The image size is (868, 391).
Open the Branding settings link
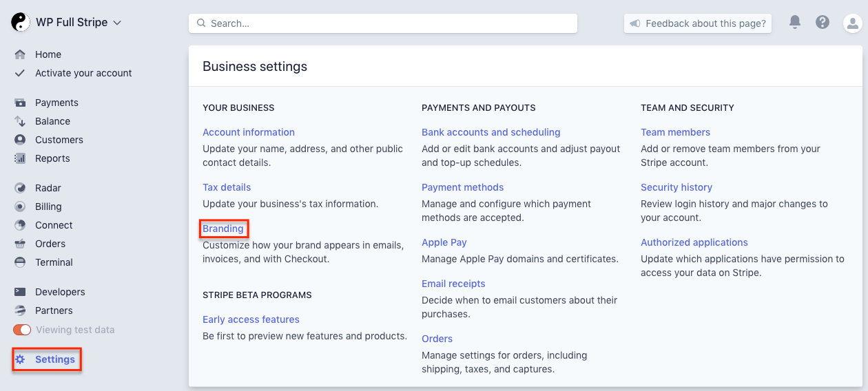[223, 229]
